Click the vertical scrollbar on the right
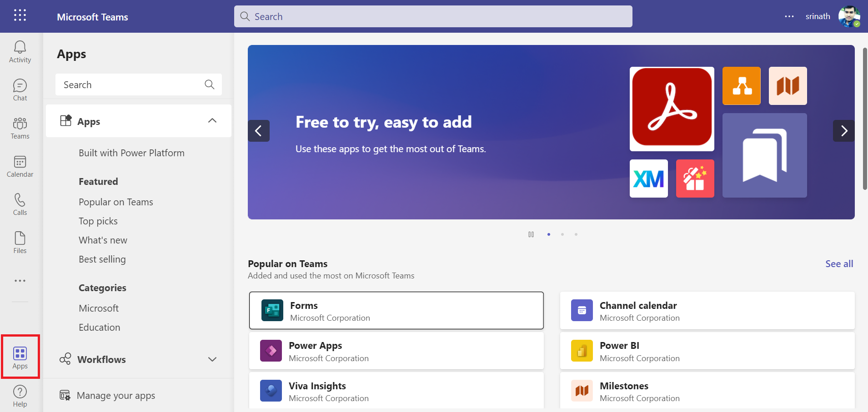 pos(865,118)
